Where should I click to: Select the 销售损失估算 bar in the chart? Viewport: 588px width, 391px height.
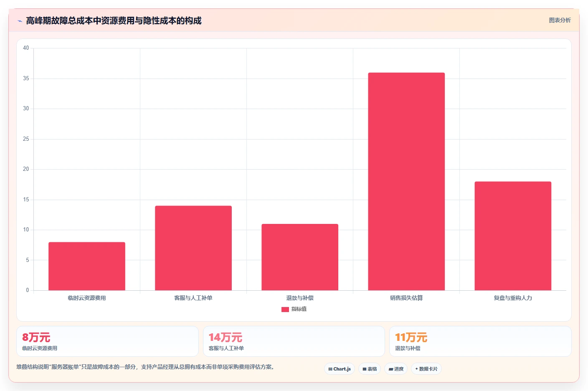tap(406, 182)
